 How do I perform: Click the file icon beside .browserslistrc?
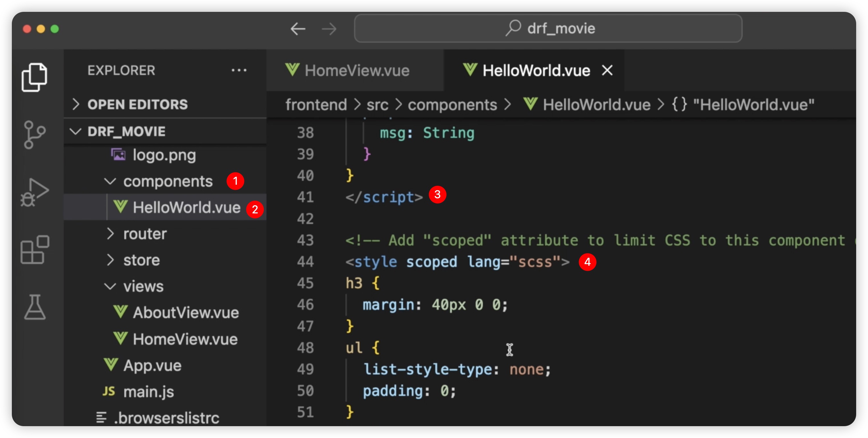[x=101, y=418]
